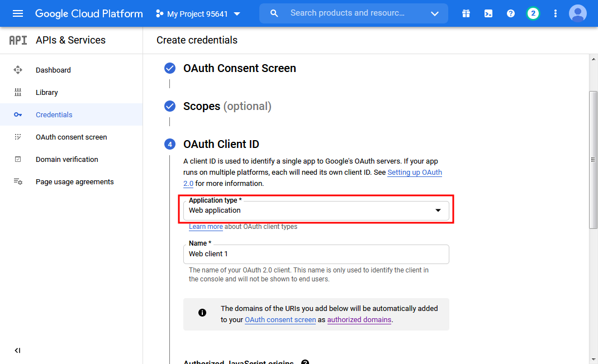Follow the Setting up OAuth 2.0 link
The height and width of the screenshot is (364, 598).
pyautogui.click(x=415, y=173)
